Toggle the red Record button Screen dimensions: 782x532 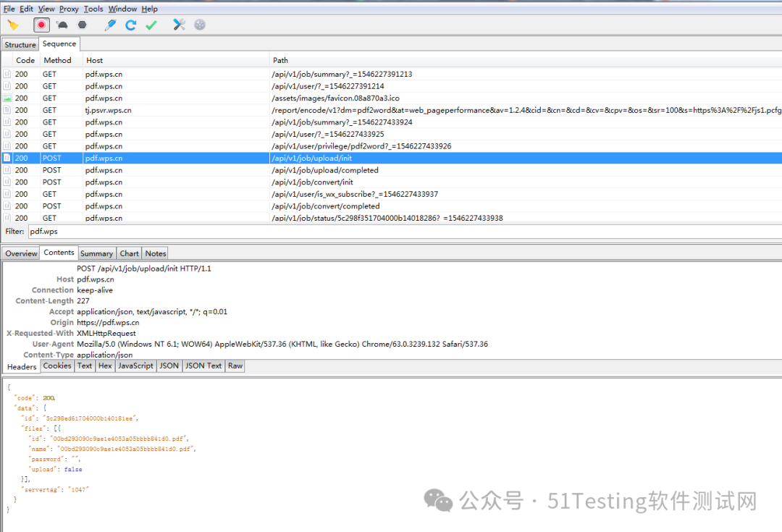coord(41,25)
